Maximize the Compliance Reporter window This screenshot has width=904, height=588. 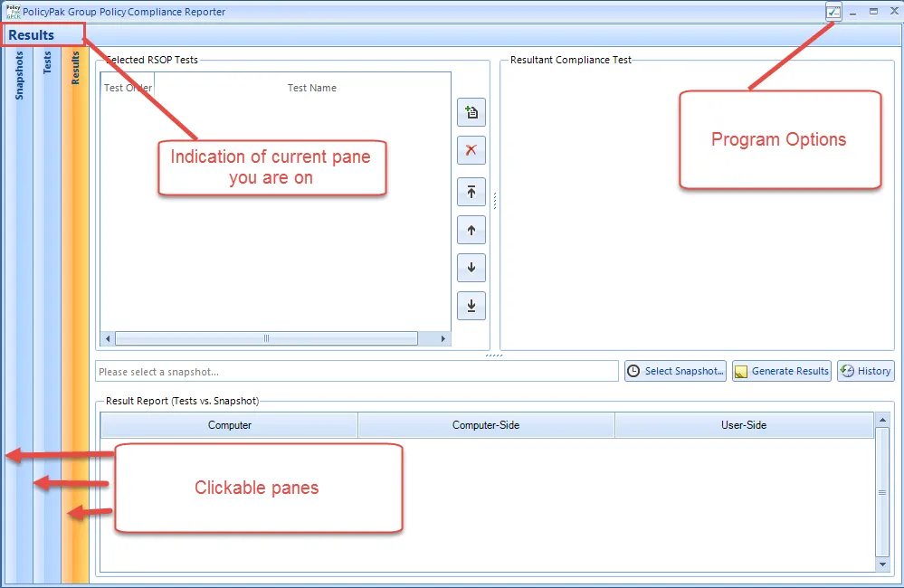click(x=873, y=12)
